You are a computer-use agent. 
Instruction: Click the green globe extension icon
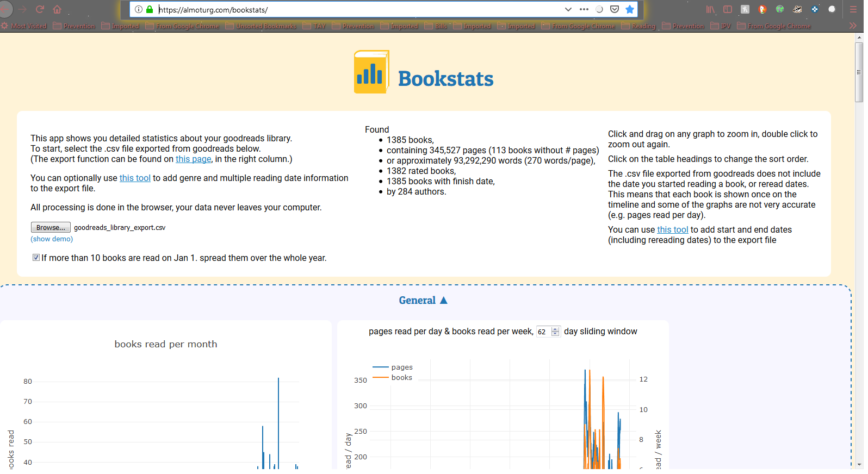point(780,9)
